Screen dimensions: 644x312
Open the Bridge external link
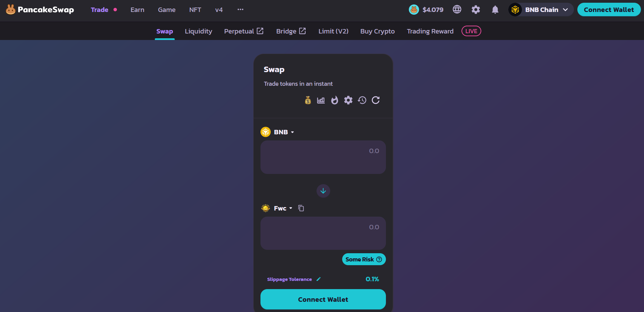tap(291, 31)
